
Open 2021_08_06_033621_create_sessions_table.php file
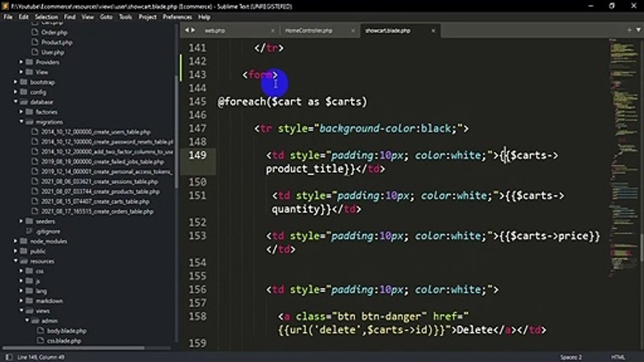click(100, 182)
